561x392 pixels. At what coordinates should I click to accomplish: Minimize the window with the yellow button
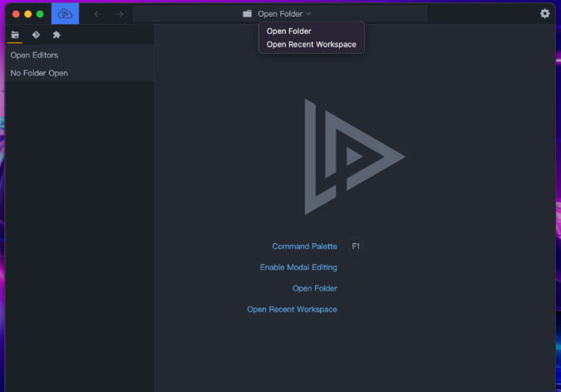coord(28,14)
